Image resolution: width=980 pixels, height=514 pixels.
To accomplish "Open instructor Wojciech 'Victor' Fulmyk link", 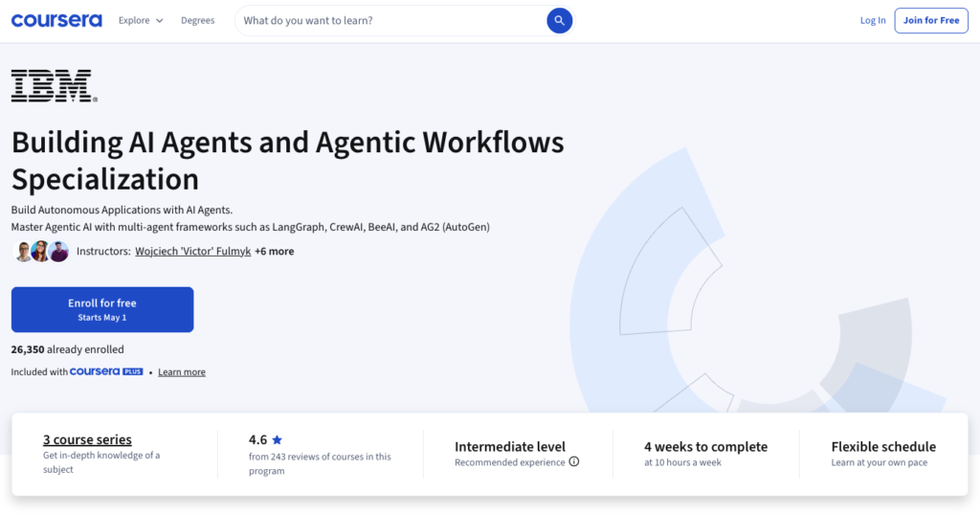I will pos(193,252).
